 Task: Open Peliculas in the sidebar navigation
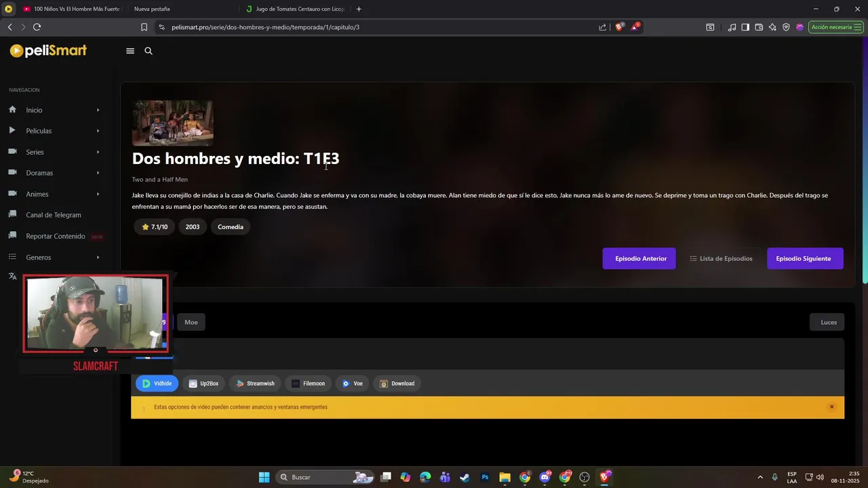click(x=39, y=131)
